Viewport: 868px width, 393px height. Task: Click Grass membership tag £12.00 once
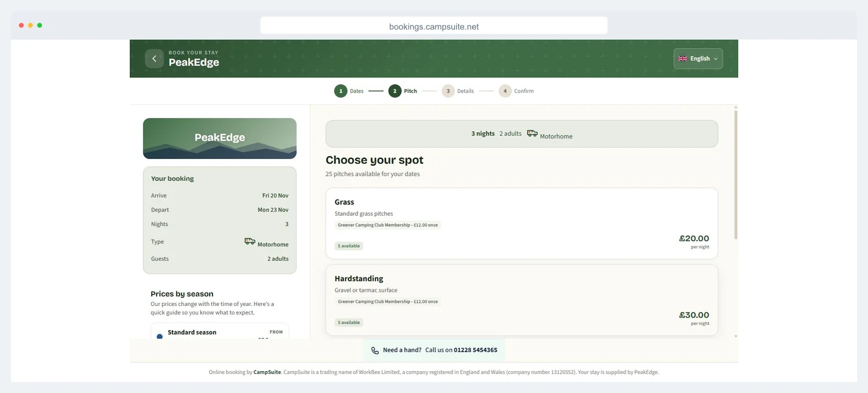(387, 225)
